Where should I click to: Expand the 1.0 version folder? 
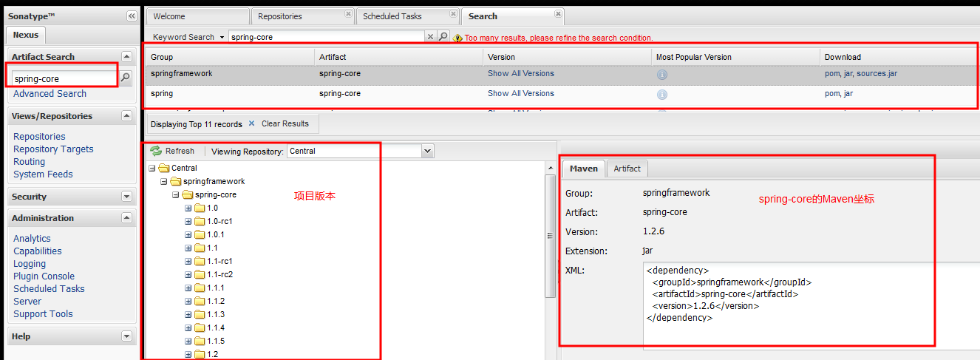point(188,208)
